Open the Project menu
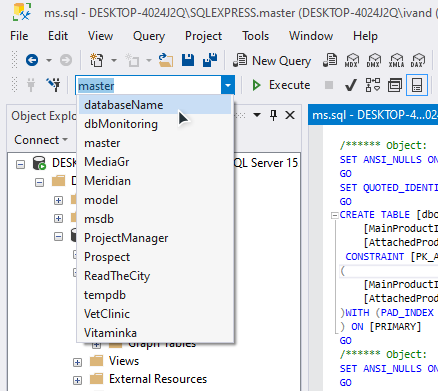The height and width of the screenshot is (391, 438). pos(203,36)
